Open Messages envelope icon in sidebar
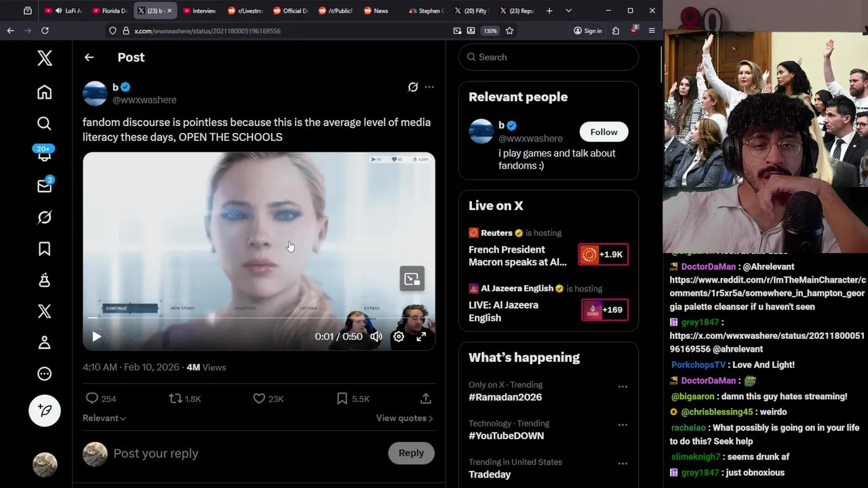This screenshot has width=868, height=488. click(44, 186)
